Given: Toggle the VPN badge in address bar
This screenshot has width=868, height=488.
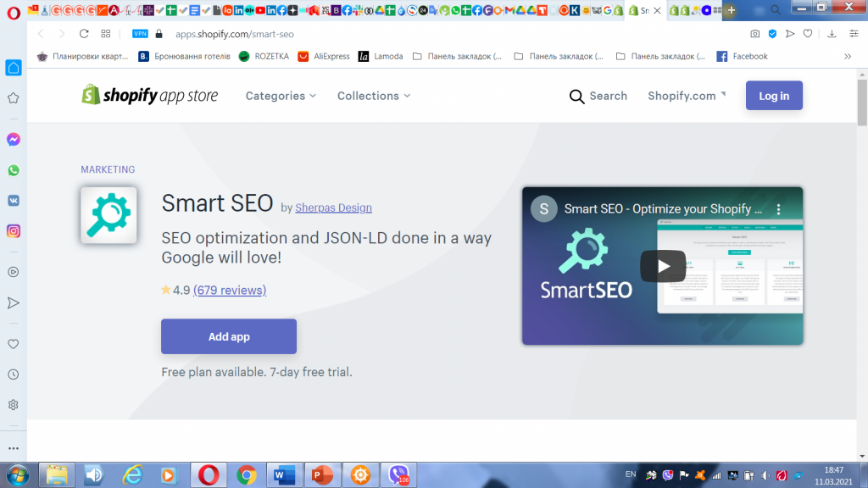Looking at the screenshot, I should point(140,34).
